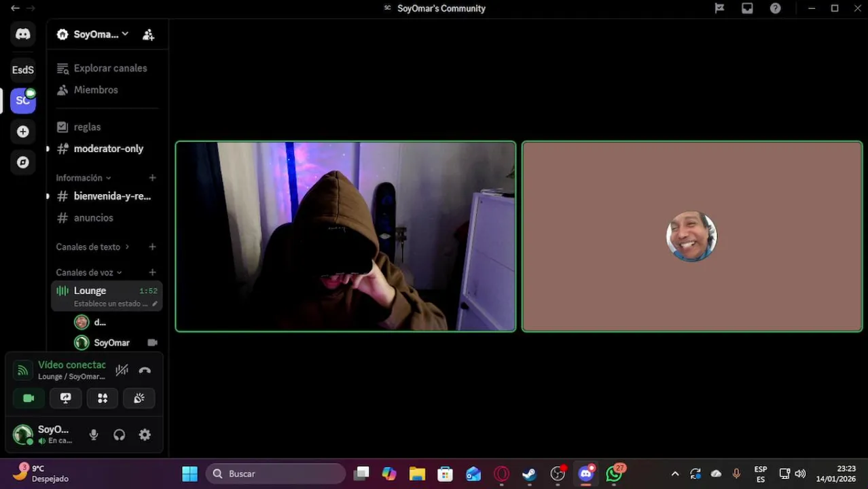868x489 pixels.
Task: Open clock showing 23:23
Action: point(836,473)
